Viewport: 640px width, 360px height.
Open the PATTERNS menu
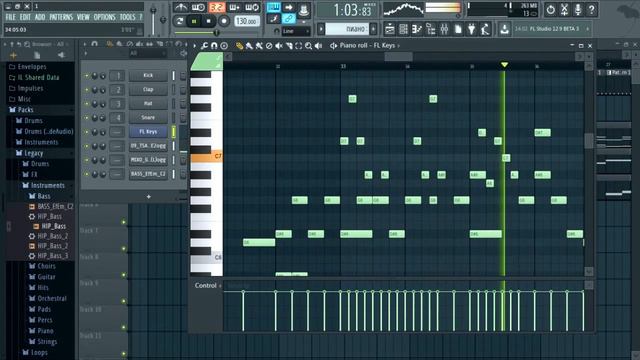pos(61,17)
